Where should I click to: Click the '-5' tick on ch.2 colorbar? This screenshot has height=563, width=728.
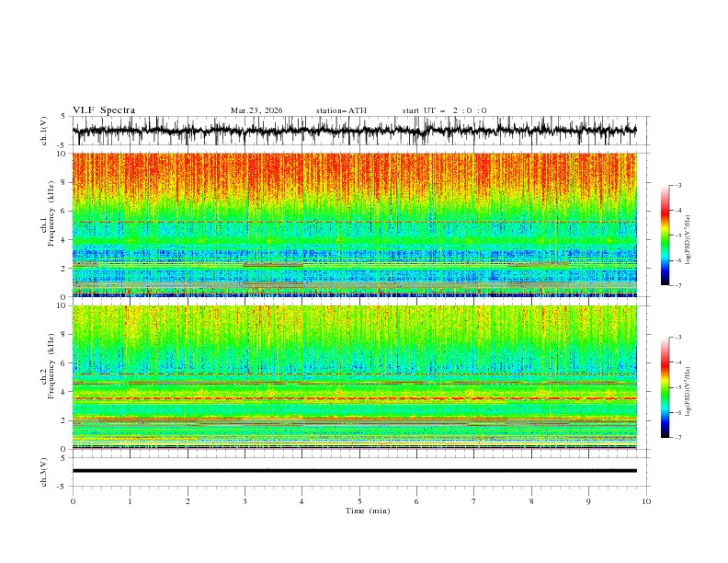tap(678, 387)
